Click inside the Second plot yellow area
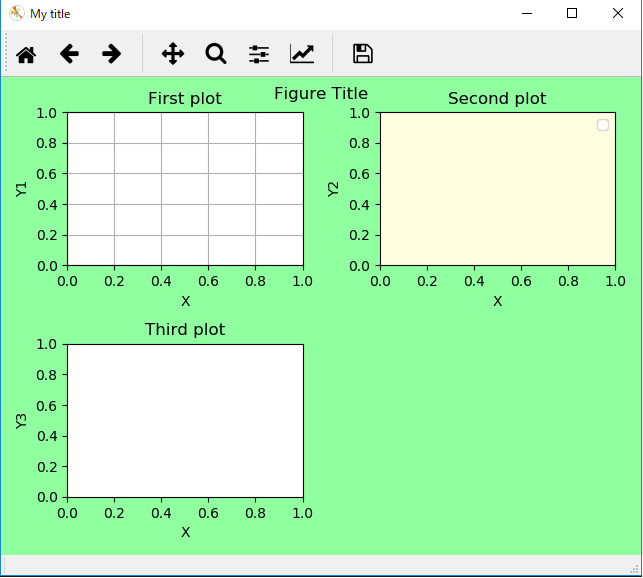The width and height of the screenshot is (643, 578). click(x=498, y=189)
